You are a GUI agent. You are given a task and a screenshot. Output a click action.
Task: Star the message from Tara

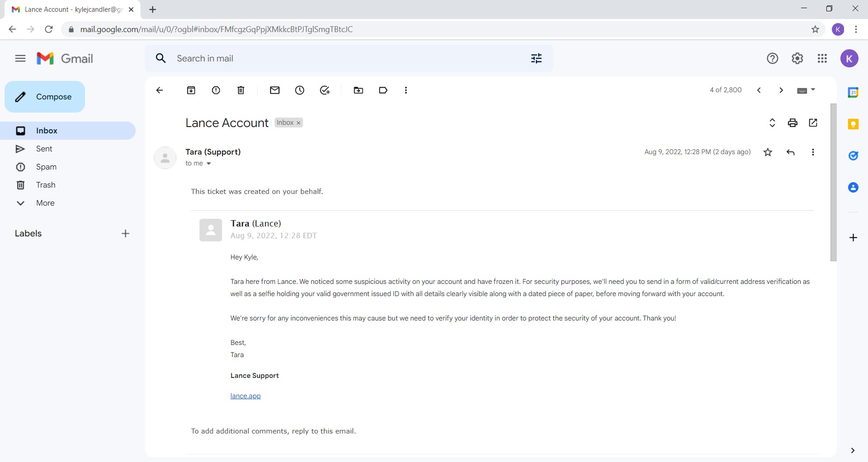click(768, 152)
